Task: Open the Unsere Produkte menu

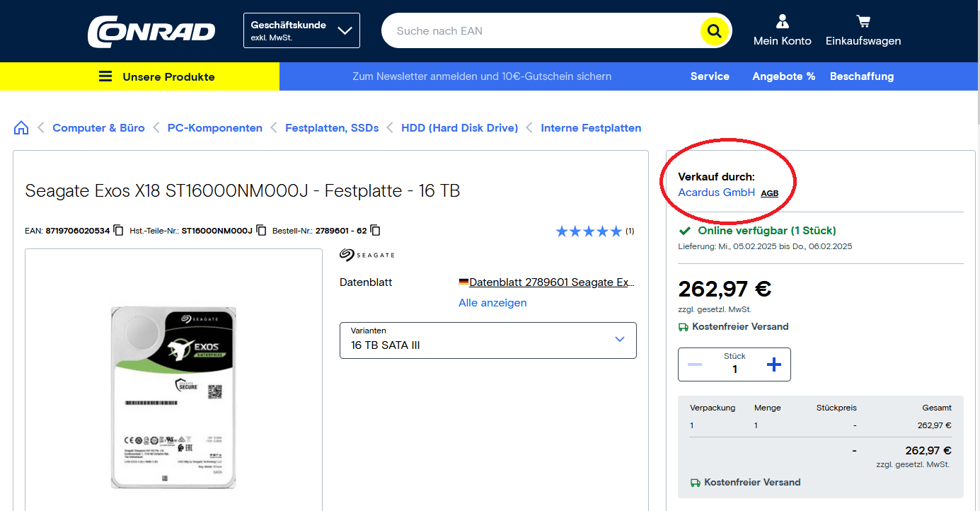Action: (x=139, y=76)
